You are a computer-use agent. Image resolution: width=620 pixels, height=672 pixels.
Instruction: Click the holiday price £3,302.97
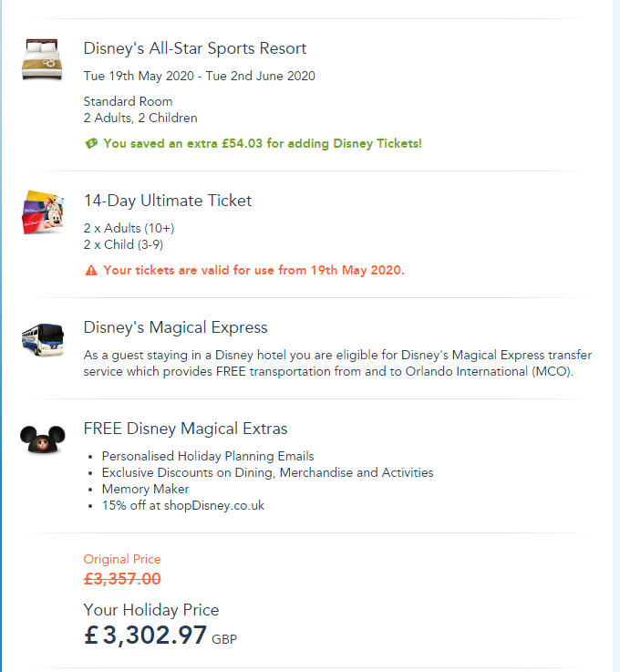pyautogui.click(x=146, y=636)
